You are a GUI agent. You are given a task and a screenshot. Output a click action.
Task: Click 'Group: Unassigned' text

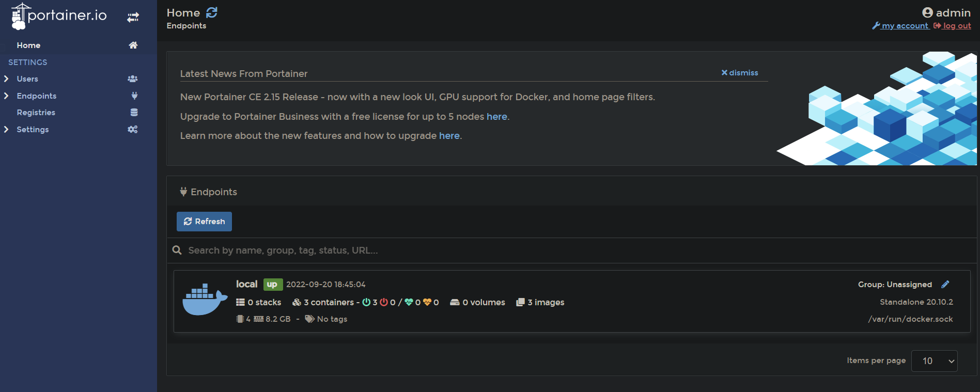point(895,285)
